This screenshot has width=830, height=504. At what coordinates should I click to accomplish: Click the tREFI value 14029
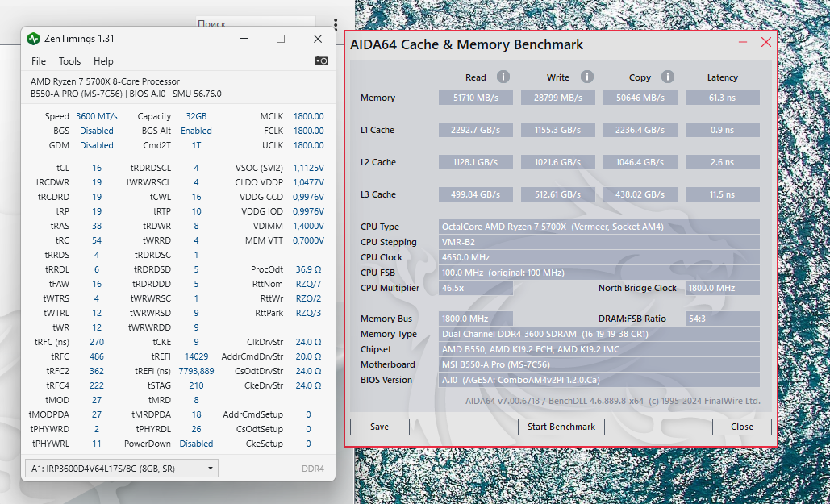[196, 356]
